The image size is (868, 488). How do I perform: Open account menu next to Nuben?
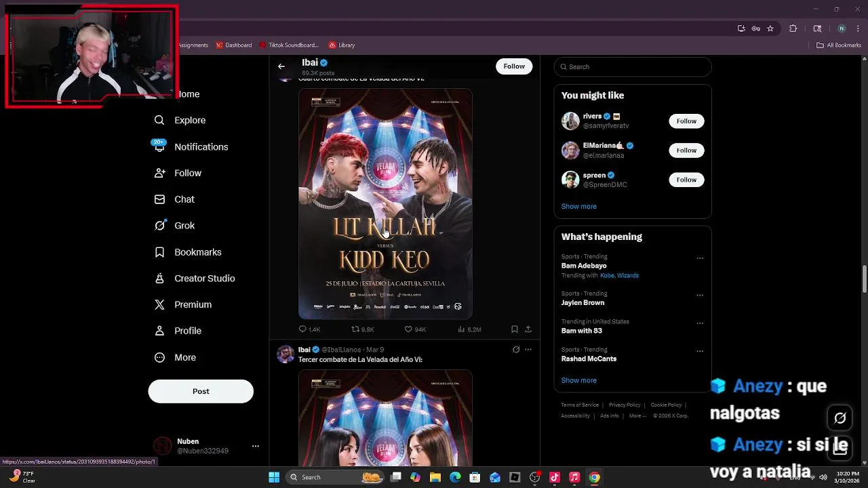click(256, 446)
